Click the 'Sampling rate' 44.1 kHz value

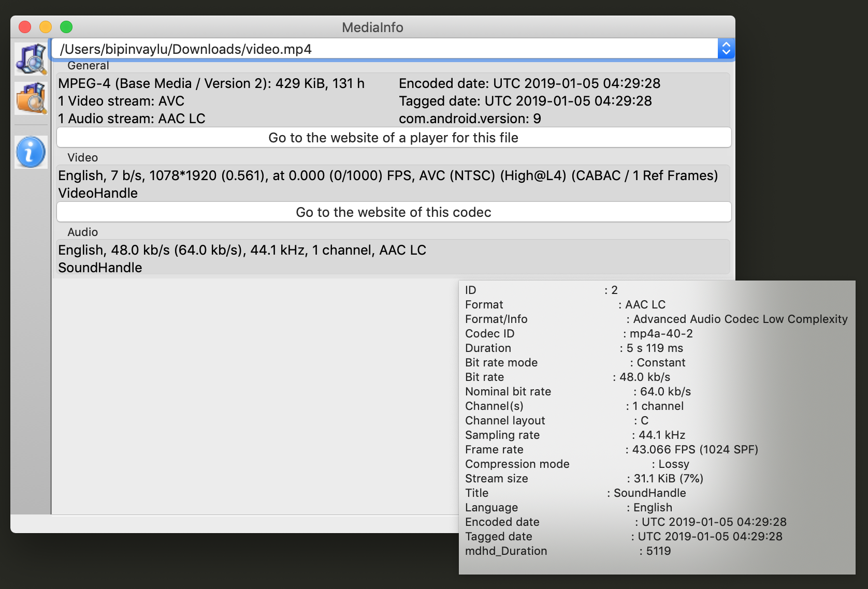pos(662,435)
